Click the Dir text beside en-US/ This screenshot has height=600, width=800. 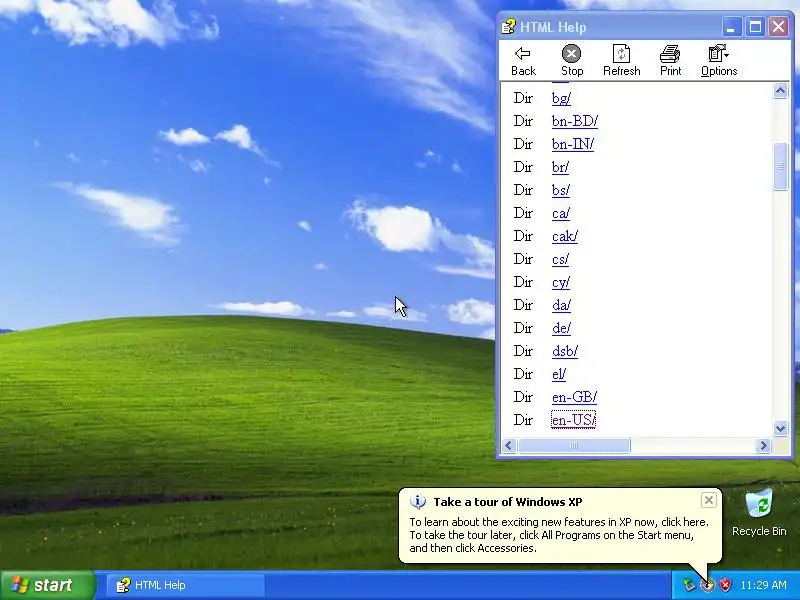pos(523,420)
